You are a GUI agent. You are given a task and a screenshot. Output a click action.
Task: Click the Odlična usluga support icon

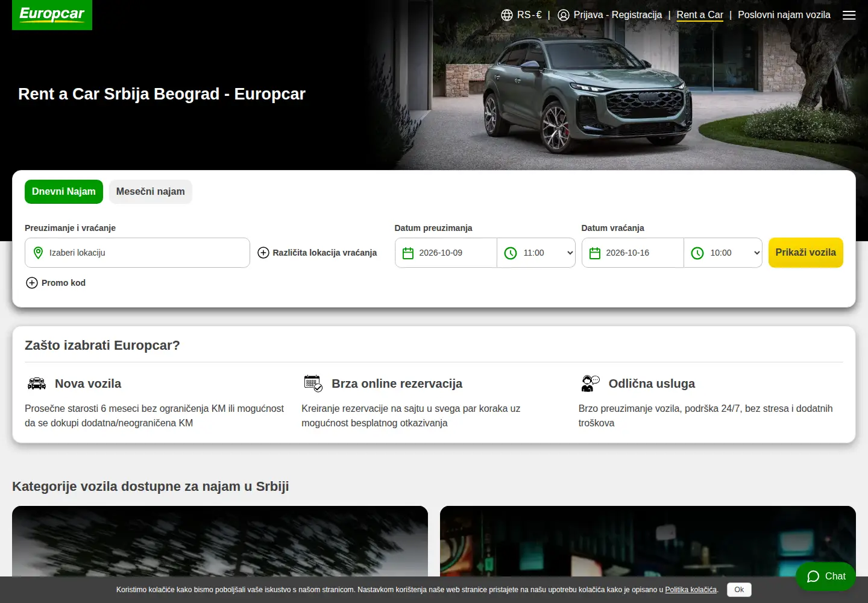(x=590, y=384)
